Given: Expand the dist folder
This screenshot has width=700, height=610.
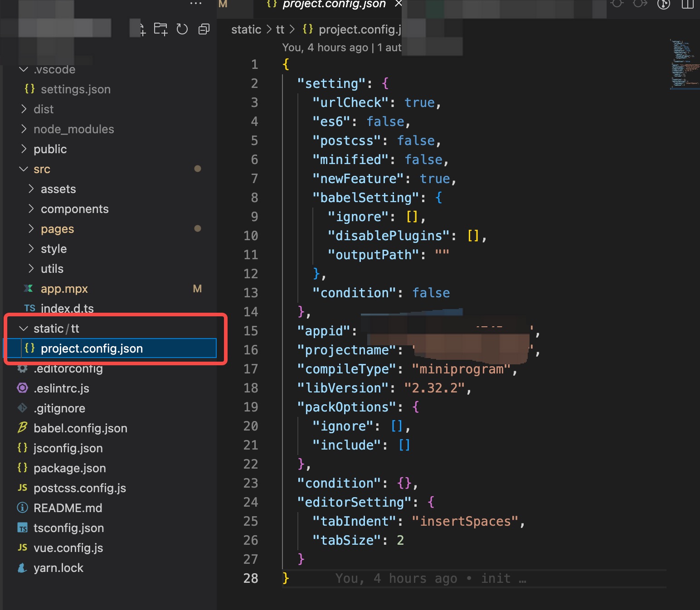Looking at the screenshot, I should (x=24, y=109).
